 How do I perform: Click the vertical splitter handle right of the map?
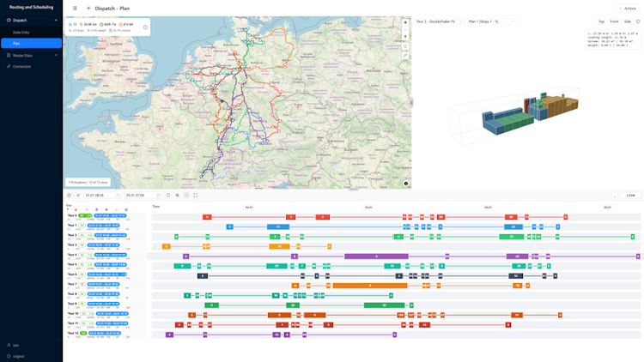[411, 103]
